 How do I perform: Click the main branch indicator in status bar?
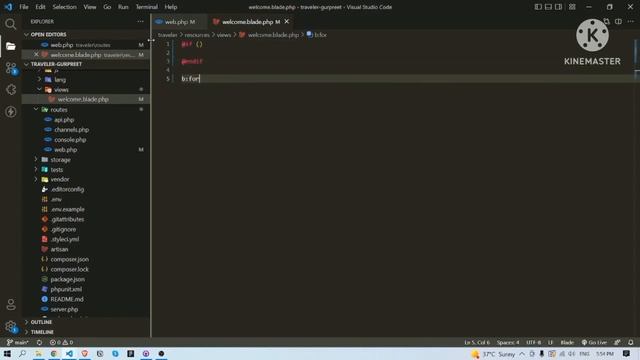(18, 342)
